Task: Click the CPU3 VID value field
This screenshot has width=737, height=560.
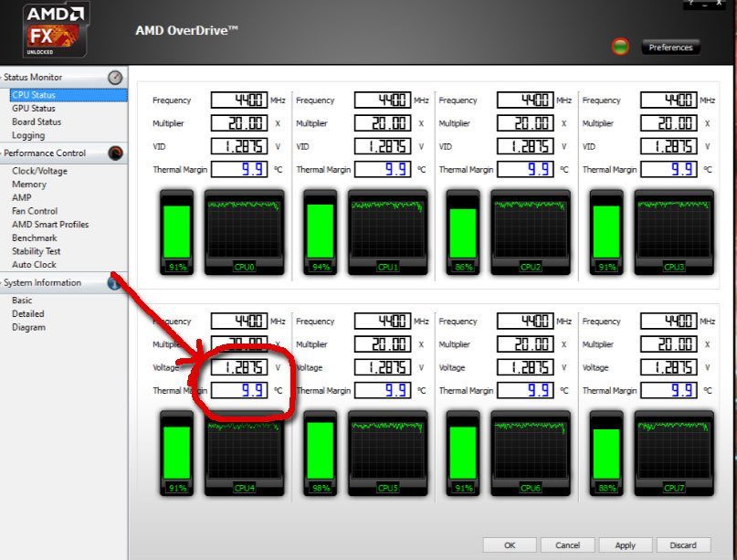Action: (x=669, y=146)
